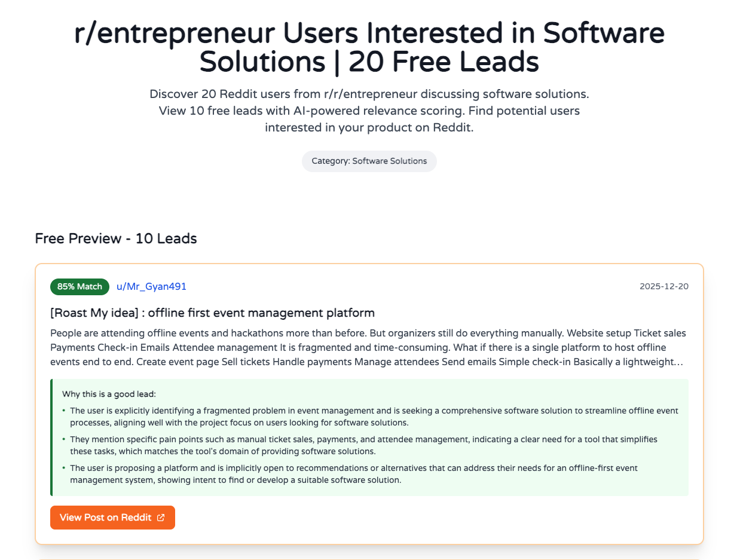The width and height of the screenshot is (737, 560).
Task: Open the u/Mr_Gyan491 profile link
Action: coord(151,287)
